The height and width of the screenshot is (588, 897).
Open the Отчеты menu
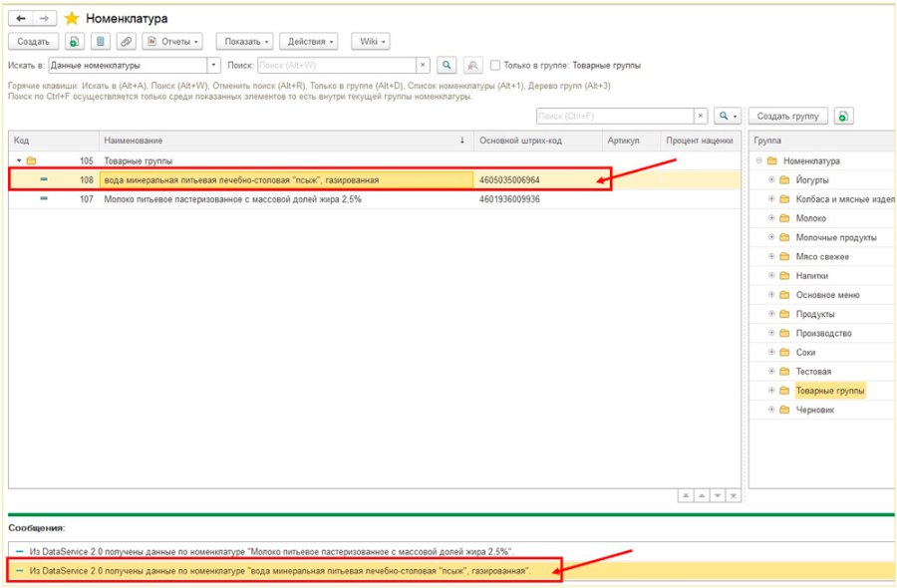(x=172, y=42)
